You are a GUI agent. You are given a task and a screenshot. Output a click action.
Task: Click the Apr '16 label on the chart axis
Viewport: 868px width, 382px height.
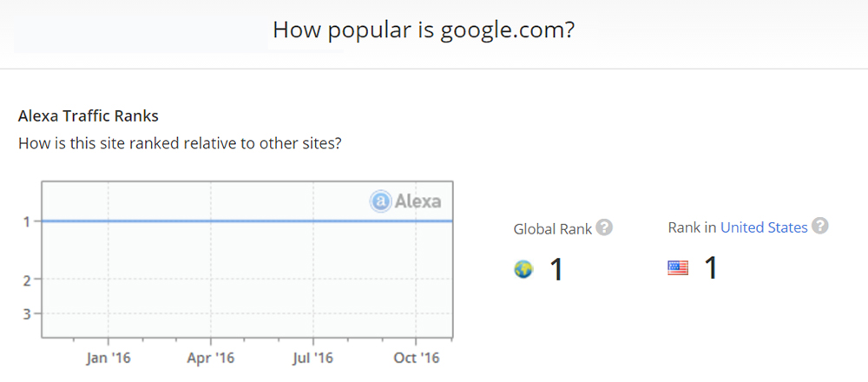pos(212,357)
